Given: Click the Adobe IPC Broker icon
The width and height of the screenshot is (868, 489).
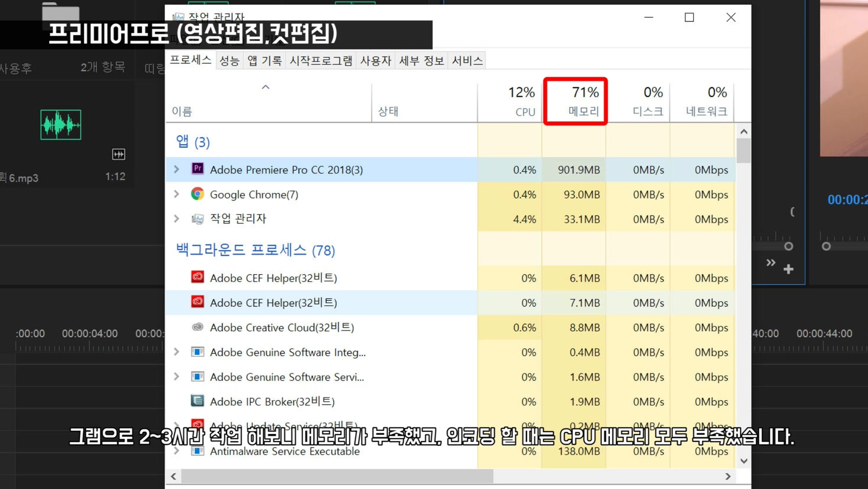Looking at the screenshot, I should click(x=197, y=401).
